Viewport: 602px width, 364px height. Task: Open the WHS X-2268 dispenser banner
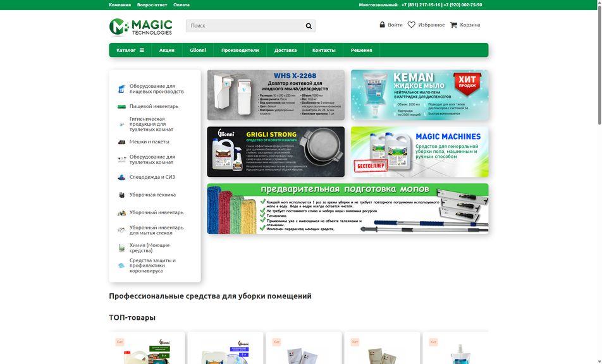coord(276,95)
